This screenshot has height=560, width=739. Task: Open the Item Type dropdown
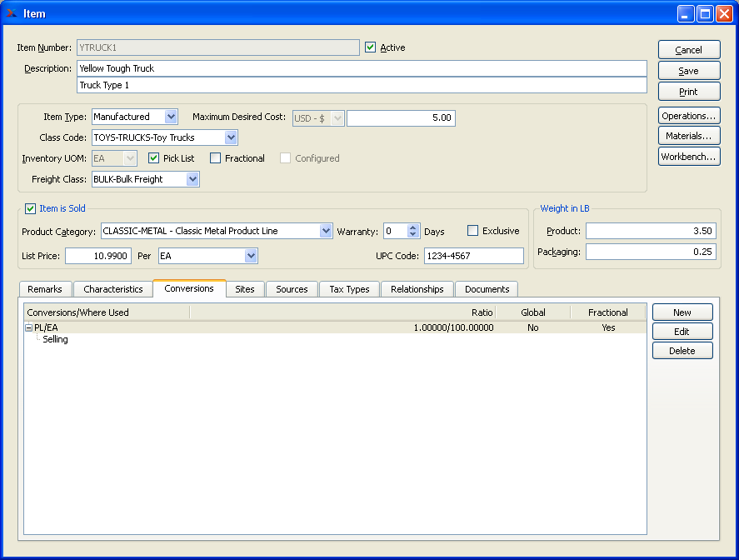pyautogui.click(x=171, y=117)
